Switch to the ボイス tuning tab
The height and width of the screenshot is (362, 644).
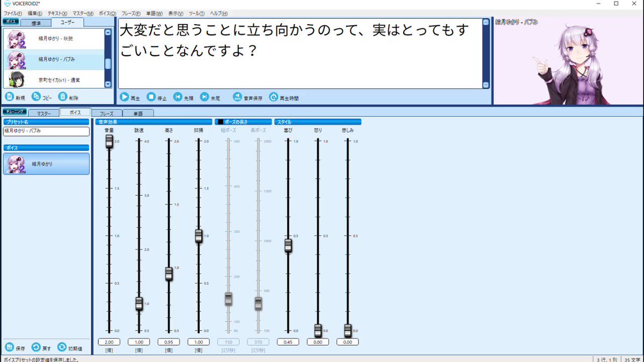(x=75, y=113)
